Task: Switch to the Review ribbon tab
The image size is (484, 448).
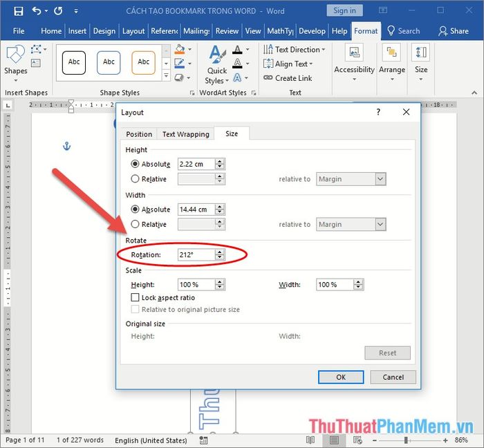Action: [x=227, y=31]
